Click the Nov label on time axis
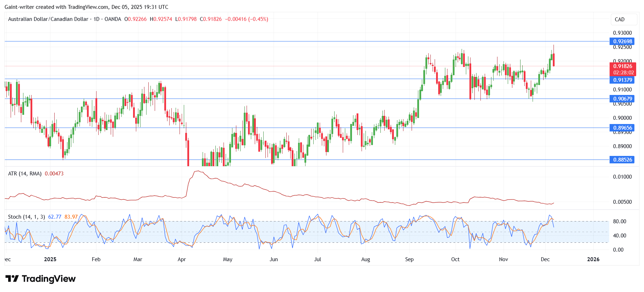Image resolution: width=644 pixels, height=292 pixels. (503, 259)
